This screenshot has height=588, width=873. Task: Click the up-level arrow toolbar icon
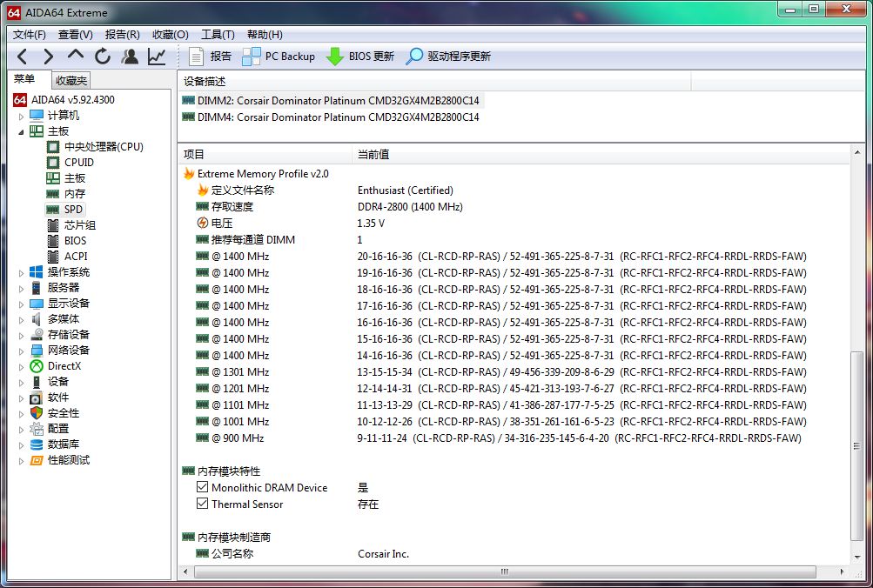[x=75, y=55]
